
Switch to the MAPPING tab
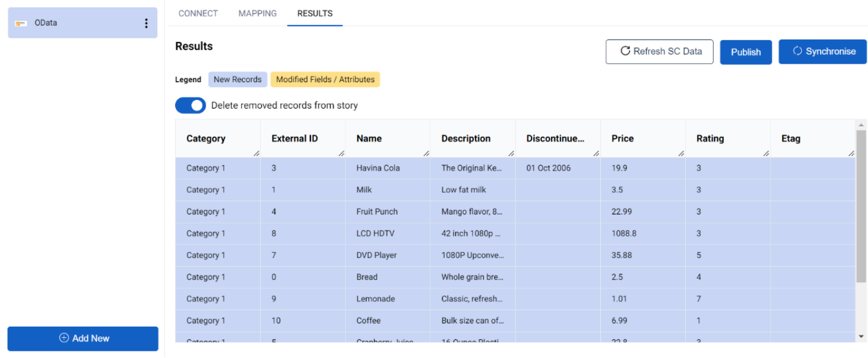tap(257, 13)
